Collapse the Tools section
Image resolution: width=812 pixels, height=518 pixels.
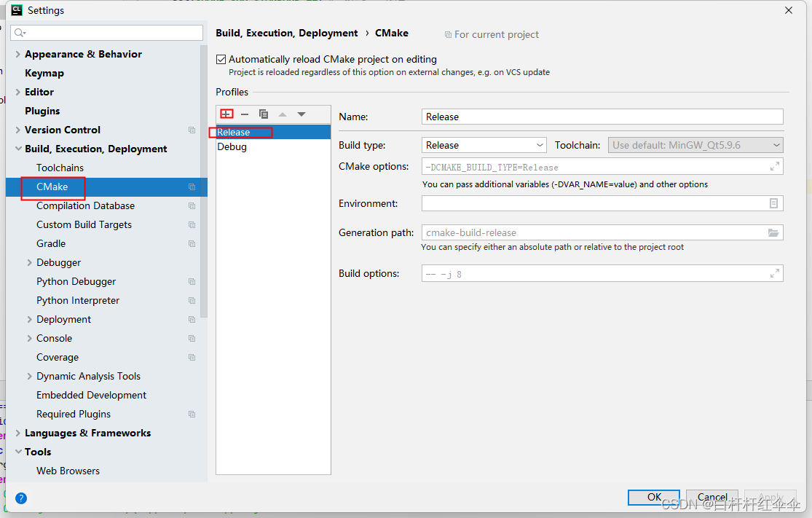[x=18, y=452]
